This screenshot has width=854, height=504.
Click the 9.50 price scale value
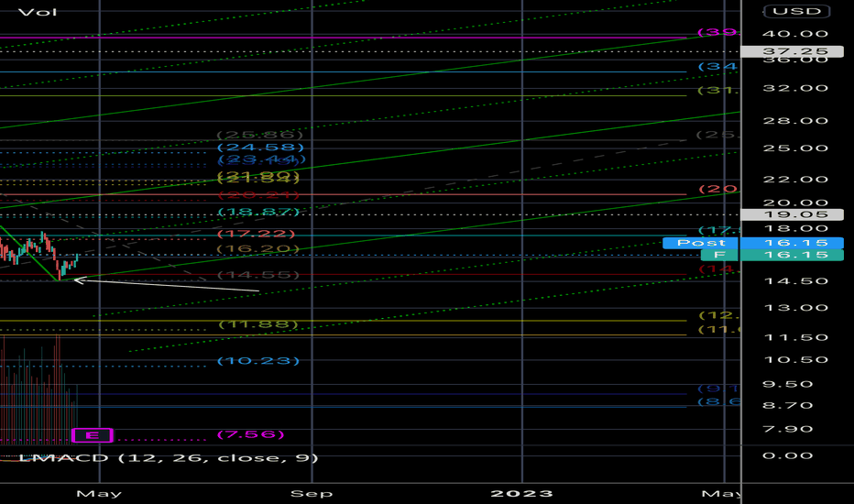(x=787, y=384)
